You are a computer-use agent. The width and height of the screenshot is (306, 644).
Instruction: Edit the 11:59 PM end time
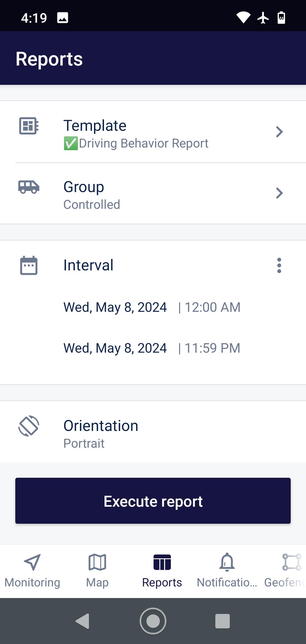[x=212, y=348]
